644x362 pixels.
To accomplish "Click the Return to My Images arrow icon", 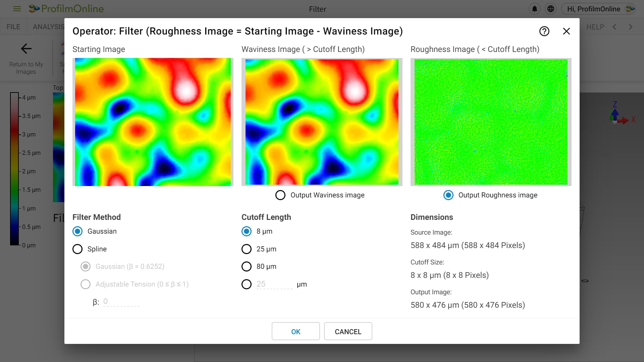I will point(25,49).
